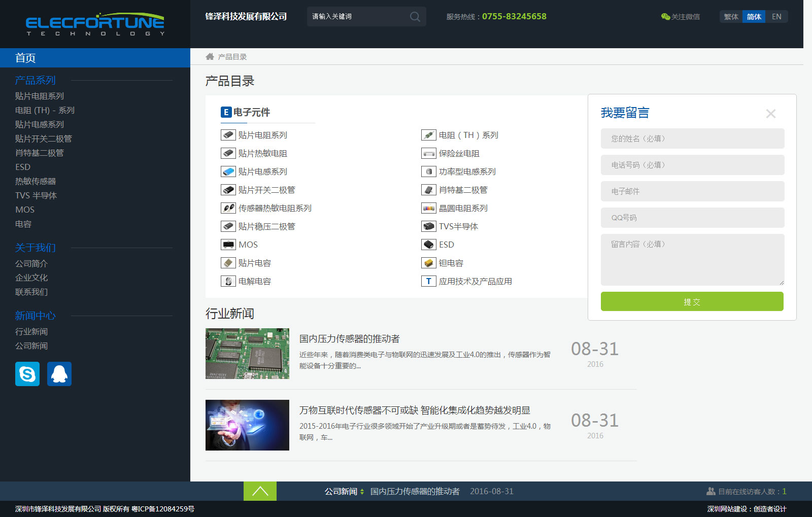Switch site language to EN
812x517 pixels.
coord(776,17)
